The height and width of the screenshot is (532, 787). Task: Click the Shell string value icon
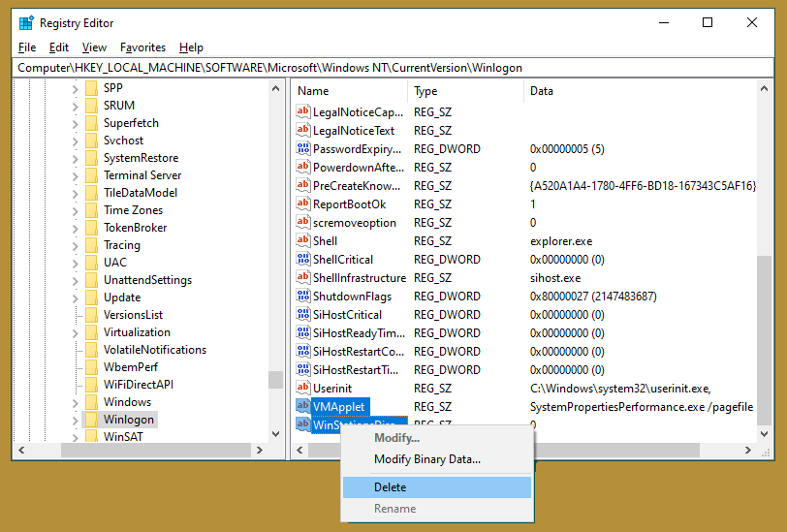(302, 240)
